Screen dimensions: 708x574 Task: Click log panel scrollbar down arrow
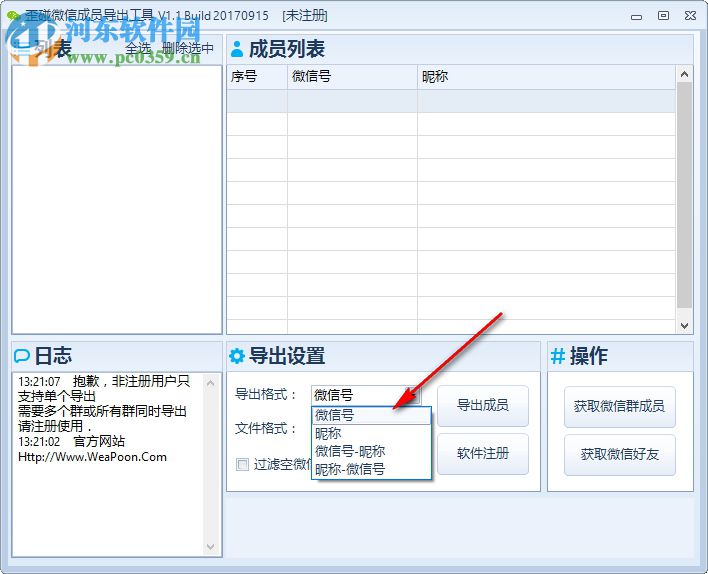coord(210,546)
